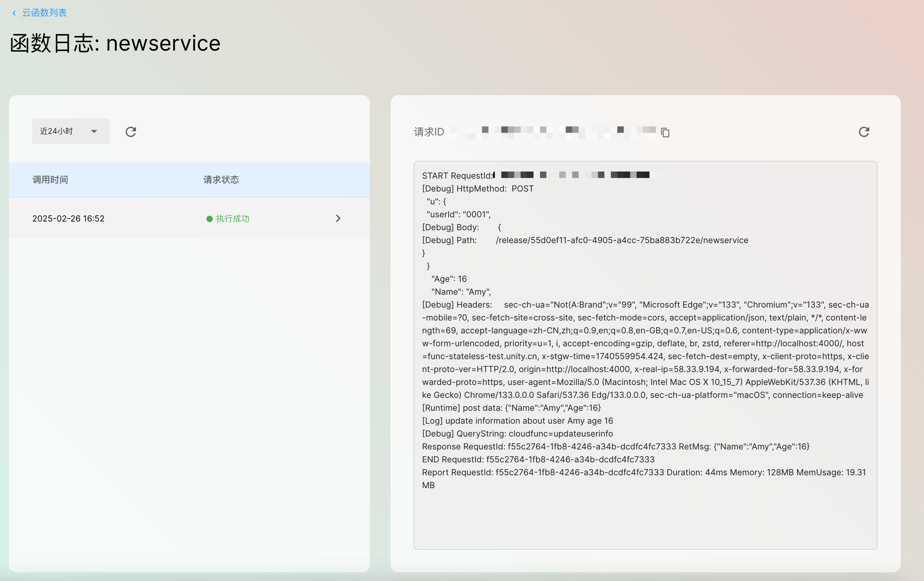Click the dropdown arrow next to 近24小时
This screenshot has height=581, width=924.
[x=94, y=131]
